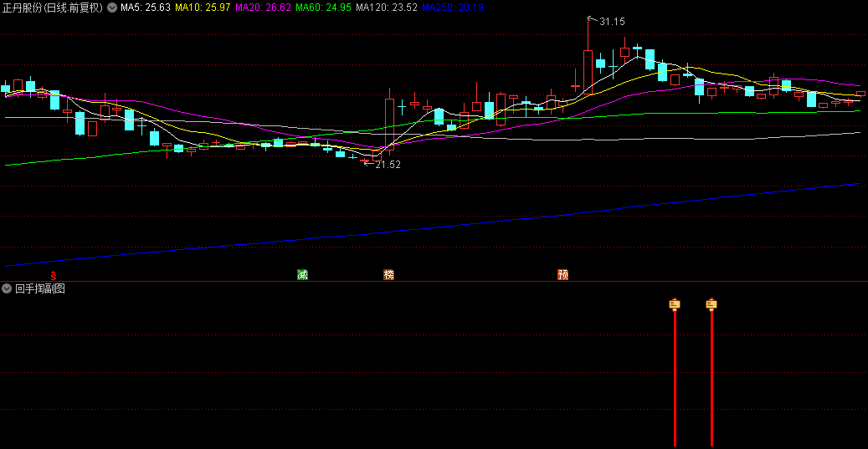The width and height of the screenshot is (868, 449).
Task: Click the MA60: 24.95 indicator value
Action: (x=323, y=8)
